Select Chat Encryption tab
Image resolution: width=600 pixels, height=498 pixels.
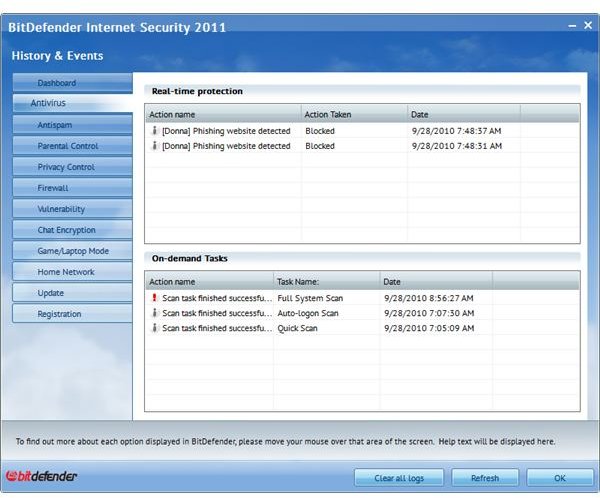point(72,230)
